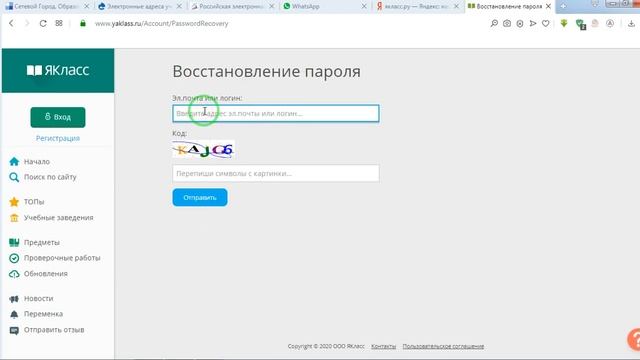Click the green download arrow extension icon
The width and height of the screenshot is (640, 360).
point(564,24)
